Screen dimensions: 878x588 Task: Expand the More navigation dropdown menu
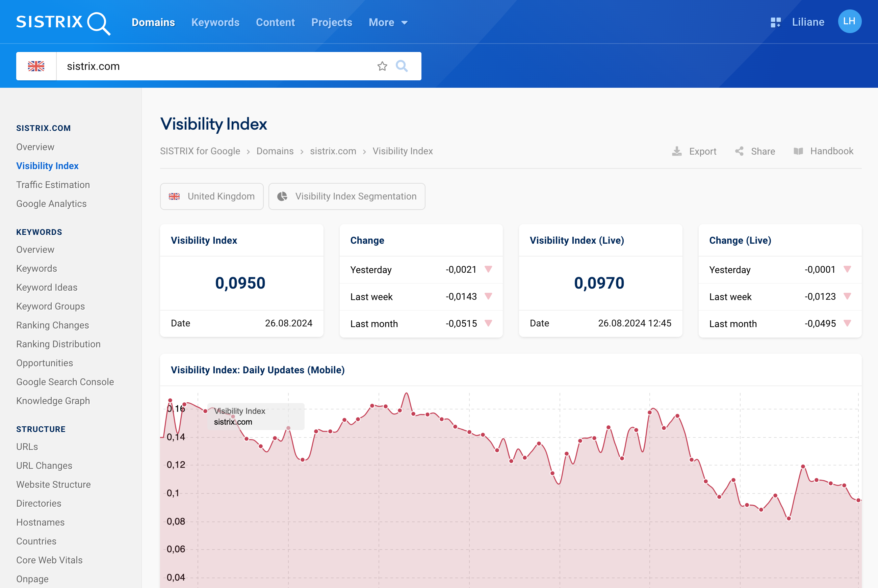pos(387,22)
